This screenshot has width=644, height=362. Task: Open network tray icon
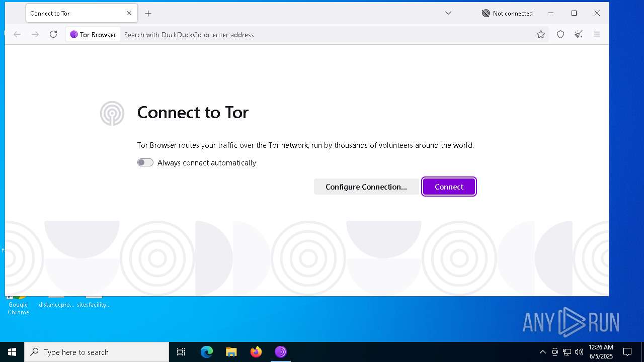pyautogui.click(x=567, y=352)
